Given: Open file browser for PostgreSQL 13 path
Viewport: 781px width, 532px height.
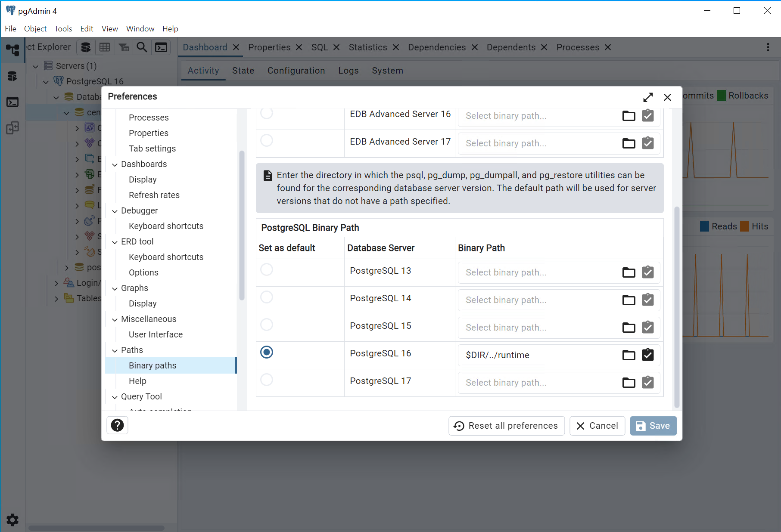Looking at the screenshot, I should pos(629,272).
